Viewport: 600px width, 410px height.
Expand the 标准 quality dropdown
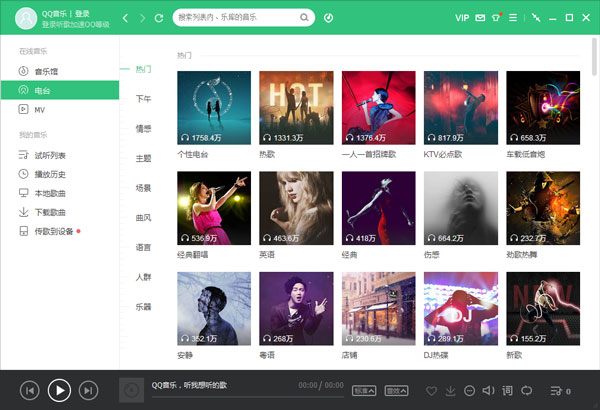[x=364, y=391]
